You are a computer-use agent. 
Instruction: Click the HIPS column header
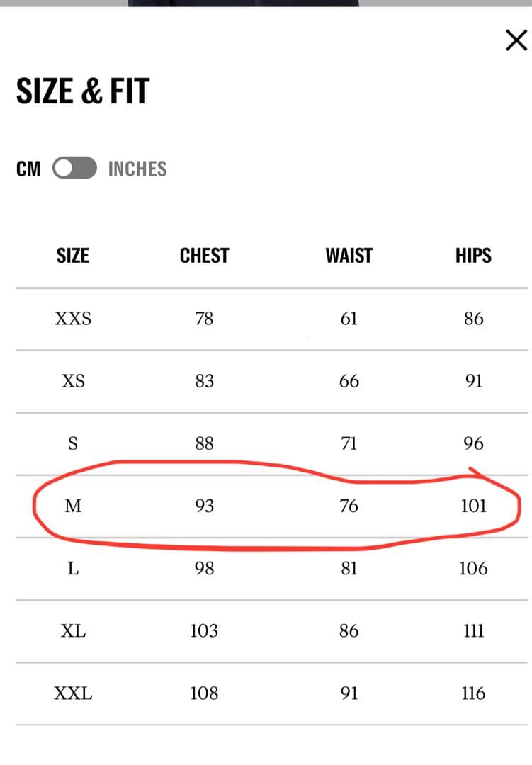click(473, 255)
